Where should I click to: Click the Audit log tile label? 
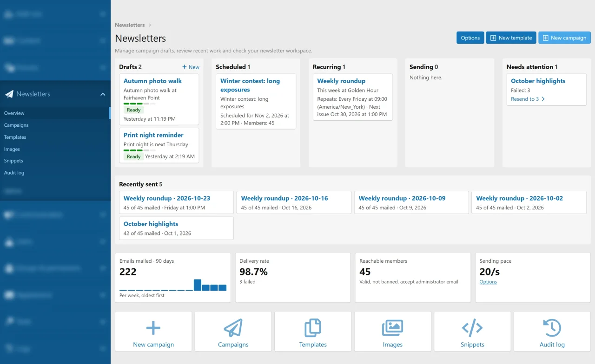click(552, 344)
